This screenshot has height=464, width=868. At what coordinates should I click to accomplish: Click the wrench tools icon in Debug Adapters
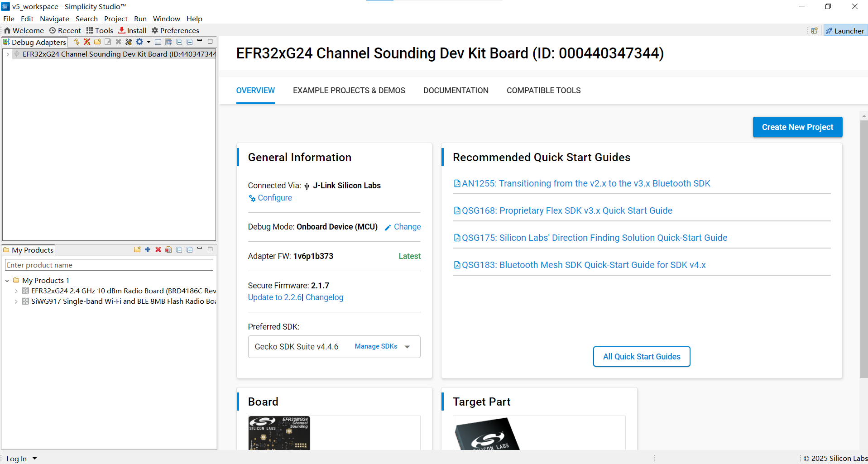pyautogui.click(x=129, y=42)
